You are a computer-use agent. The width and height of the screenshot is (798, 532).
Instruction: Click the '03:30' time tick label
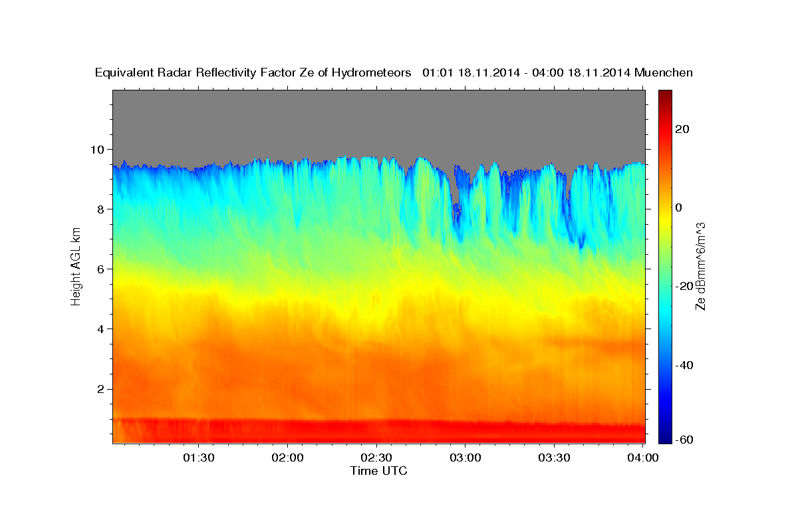click(x=554, y=458)
